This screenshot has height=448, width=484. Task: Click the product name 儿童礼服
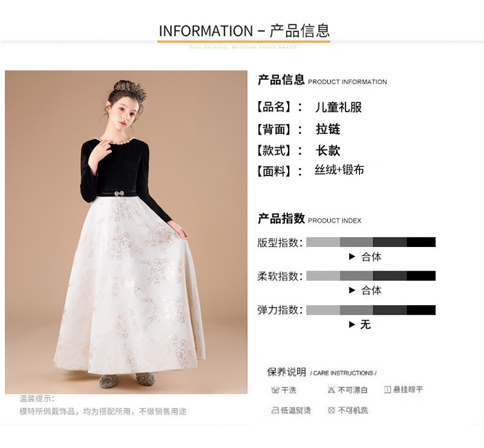338,107
